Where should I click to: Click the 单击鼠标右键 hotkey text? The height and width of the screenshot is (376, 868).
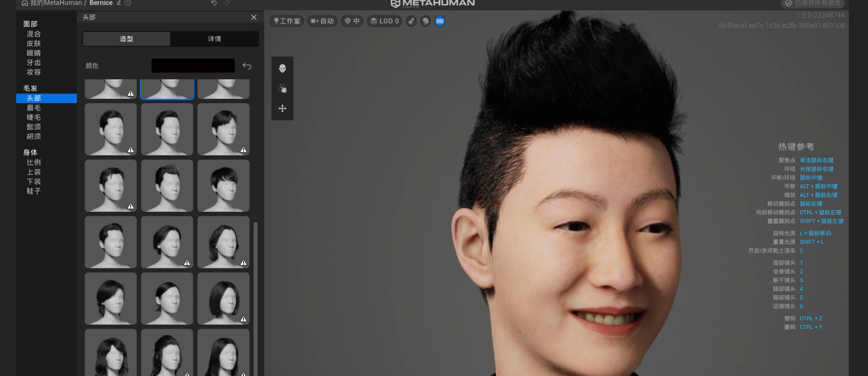[816, 160]
